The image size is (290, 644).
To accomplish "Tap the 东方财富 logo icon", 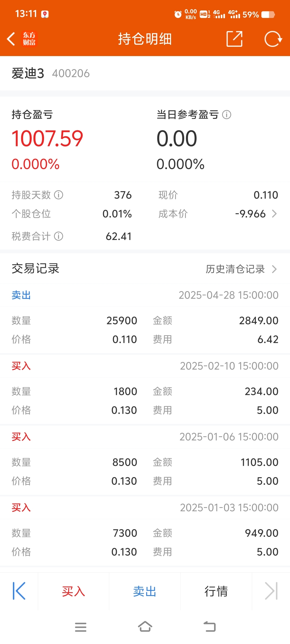I will (29, 39).
